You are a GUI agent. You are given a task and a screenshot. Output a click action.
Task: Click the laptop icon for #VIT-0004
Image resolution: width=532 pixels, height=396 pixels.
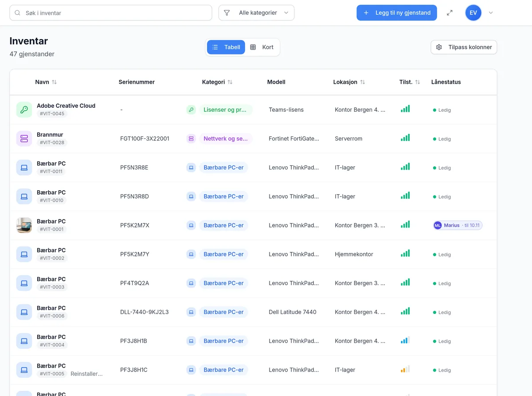(x=24, y=341)
